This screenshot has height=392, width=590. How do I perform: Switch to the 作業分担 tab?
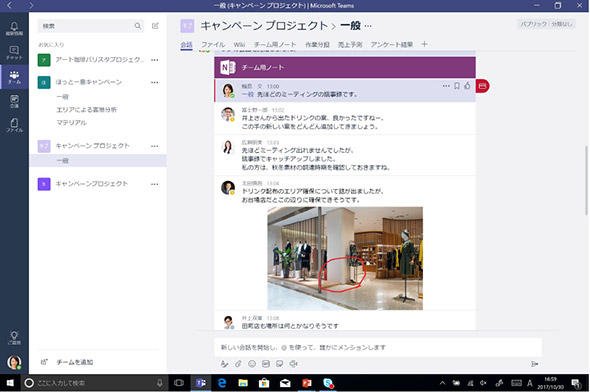(x=317, y=45)
